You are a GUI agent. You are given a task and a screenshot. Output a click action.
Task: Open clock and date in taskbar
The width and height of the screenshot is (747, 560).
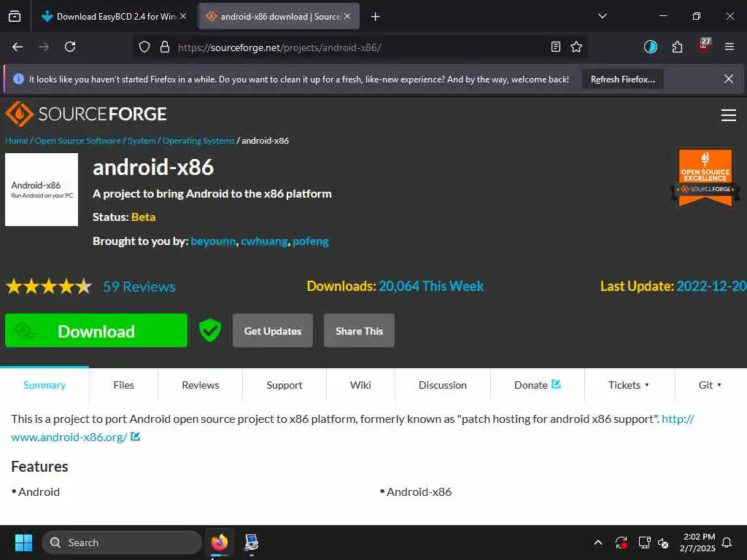(x=697, y=542)
